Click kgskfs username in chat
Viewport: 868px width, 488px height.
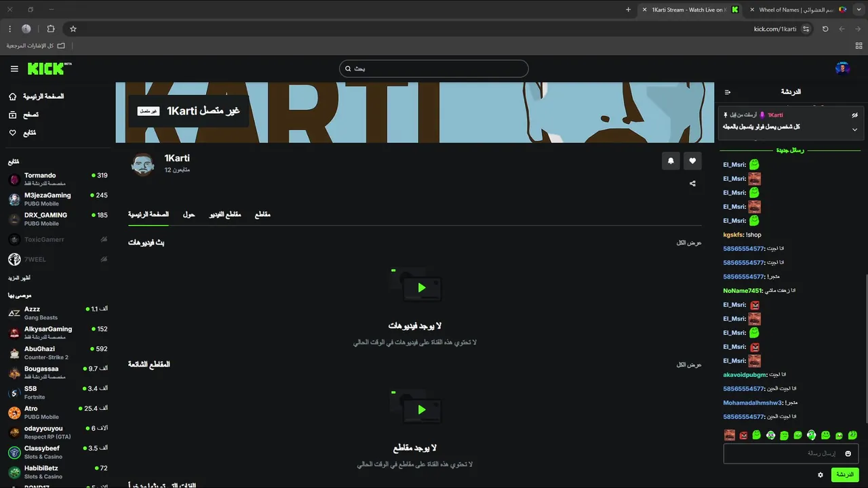(733, 235)
